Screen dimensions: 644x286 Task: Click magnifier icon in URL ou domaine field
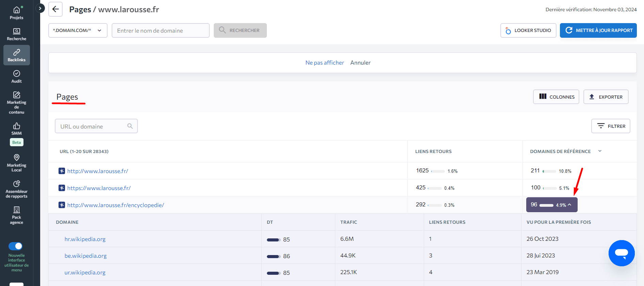pyautogui.click(x=130, y=126)
